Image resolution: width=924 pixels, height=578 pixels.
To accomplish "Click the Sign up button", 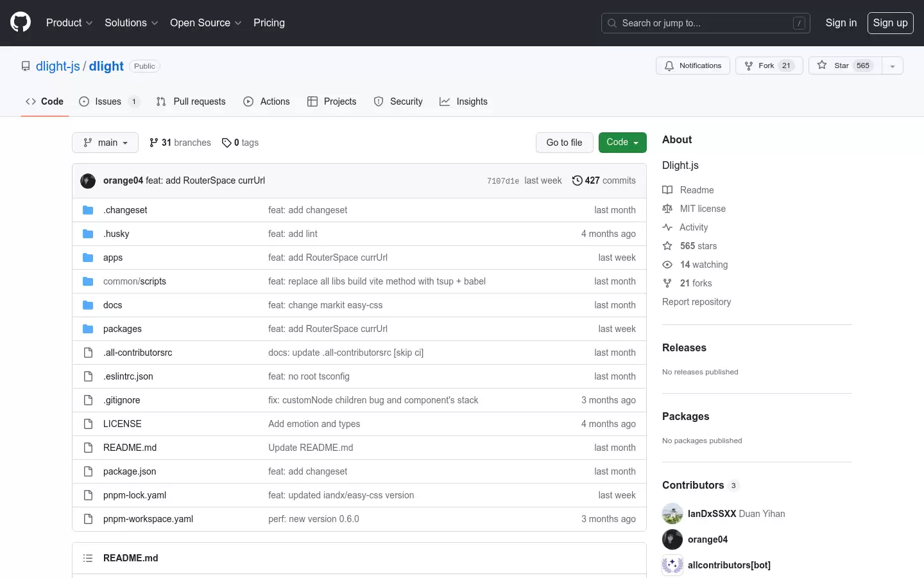I will (x=890, y=22).
